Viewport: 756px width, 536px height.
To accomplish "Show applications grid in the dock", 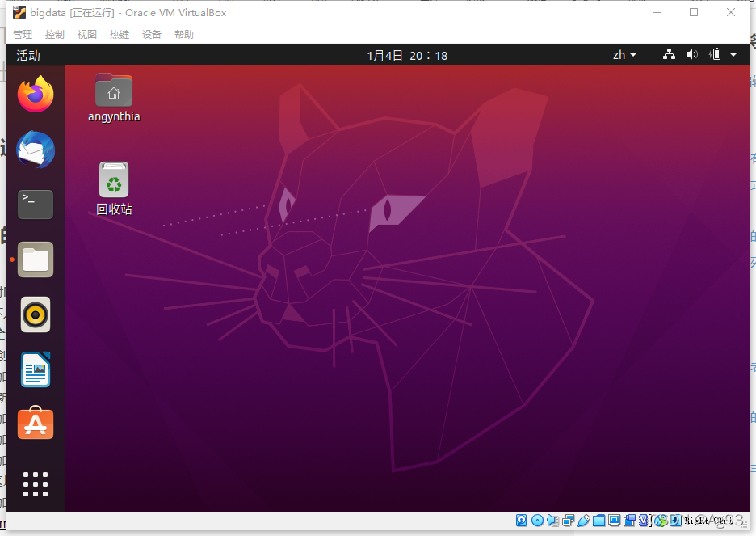I will [x=36, y=484].
